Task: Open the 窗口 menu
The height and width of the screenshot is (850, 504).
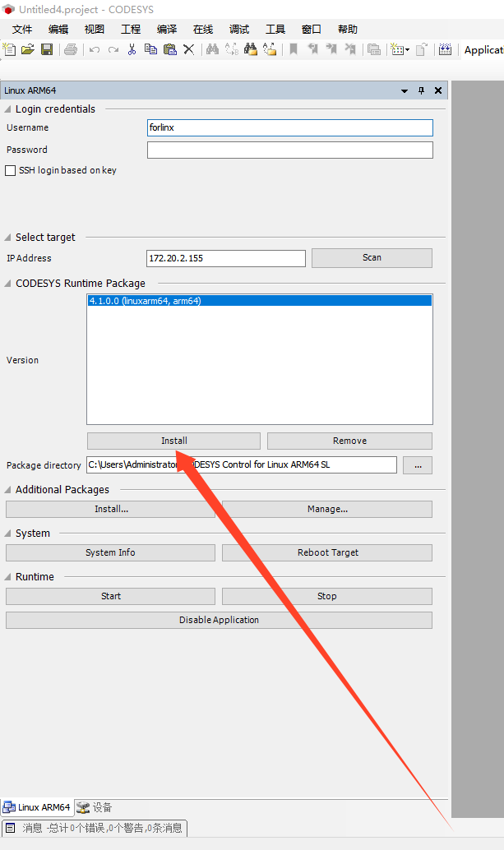Action: click(312, 30)
